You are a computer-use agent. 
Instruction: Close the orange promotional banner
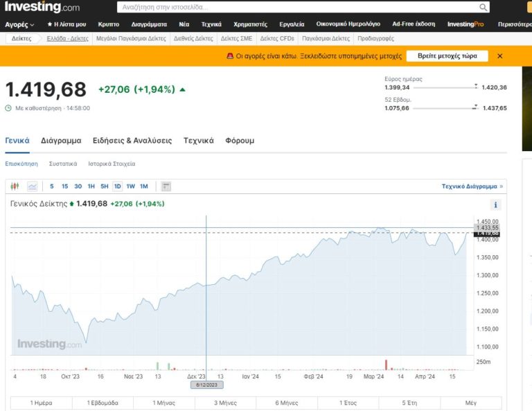[x=500, y=56]
